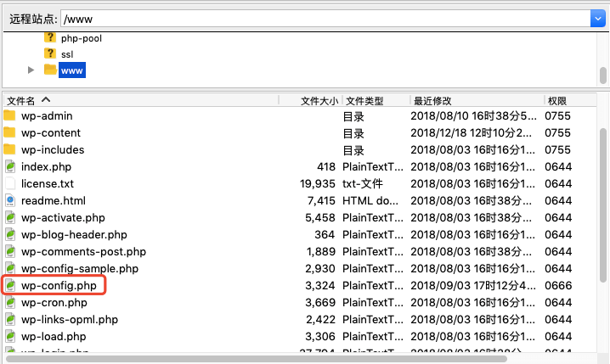This screenshot has width=610, height=364.
Task: Click the txt-文件 type cell
Action: (363, 184)
